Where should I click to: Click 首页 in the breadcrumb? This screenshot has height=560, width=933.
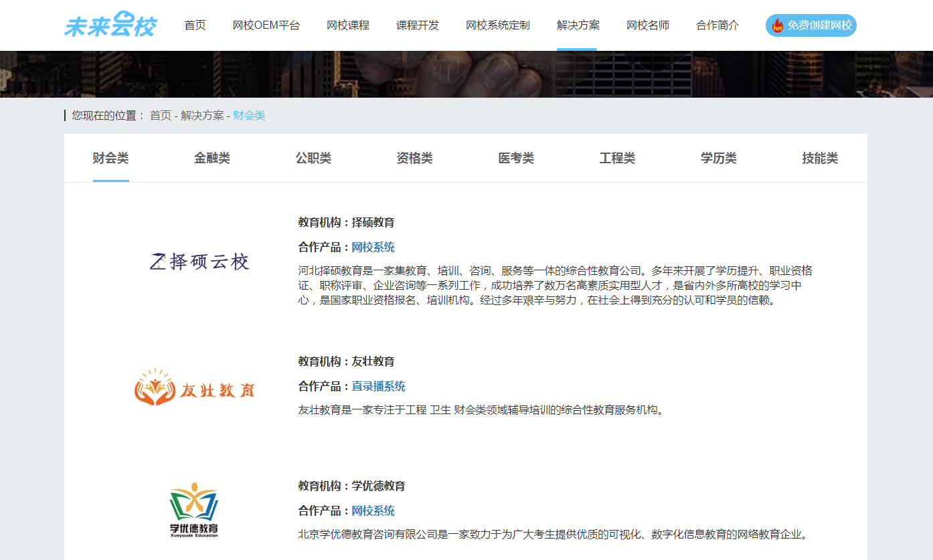coord(161,116)
